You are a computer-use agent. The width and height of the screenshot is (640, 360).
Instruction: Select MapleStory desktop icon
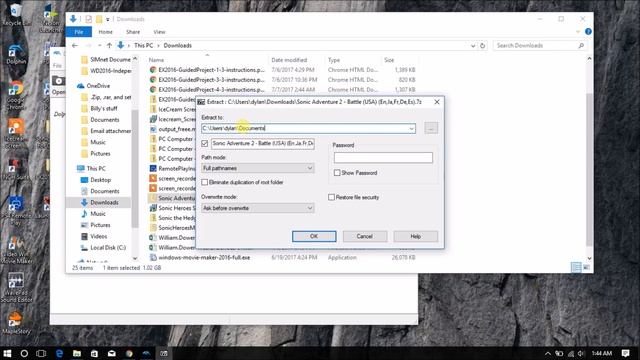click(x=16, y=322)
